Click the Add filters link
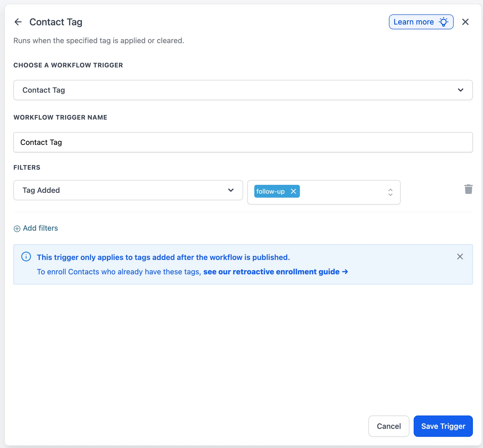 [x=40, y=228]
